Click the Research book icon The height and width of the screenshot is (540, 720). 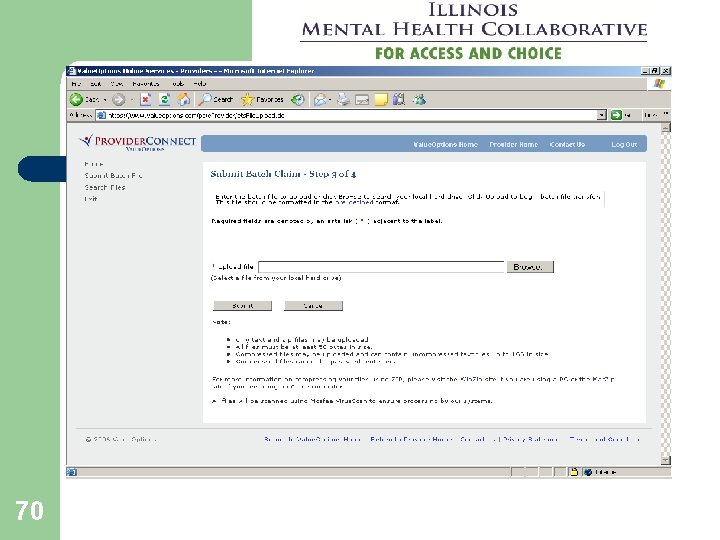399,99
